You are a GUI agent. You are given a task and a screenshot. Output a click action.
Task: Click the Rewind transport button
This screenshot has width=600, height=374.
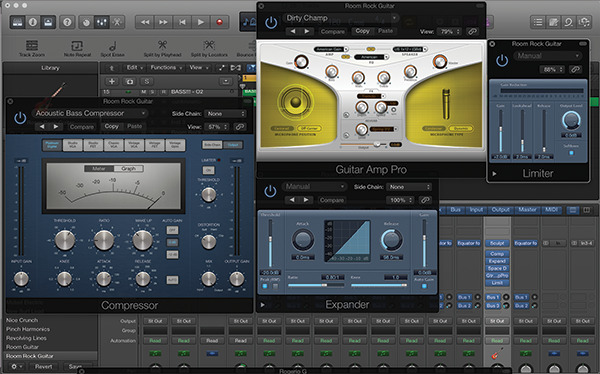click(145, 22)
